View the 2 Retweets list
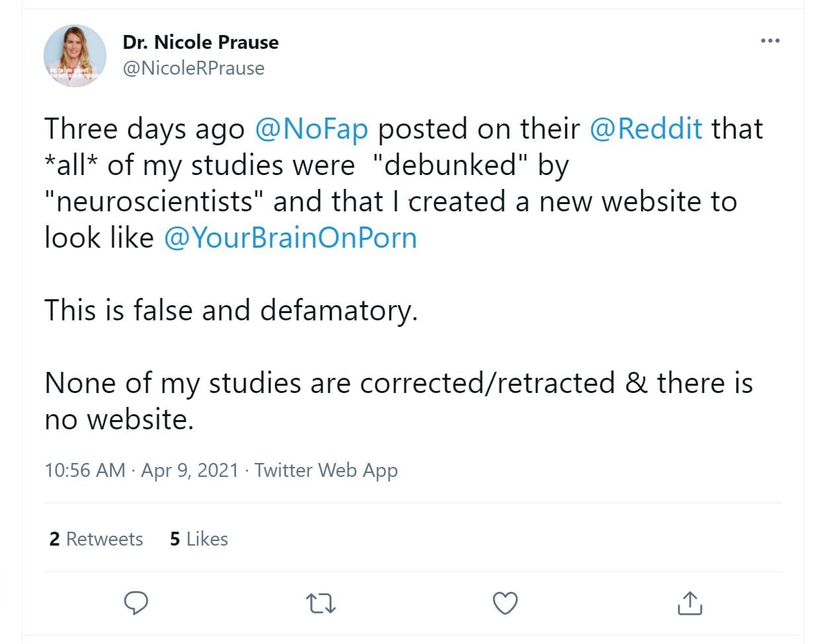 click(97, 539)
